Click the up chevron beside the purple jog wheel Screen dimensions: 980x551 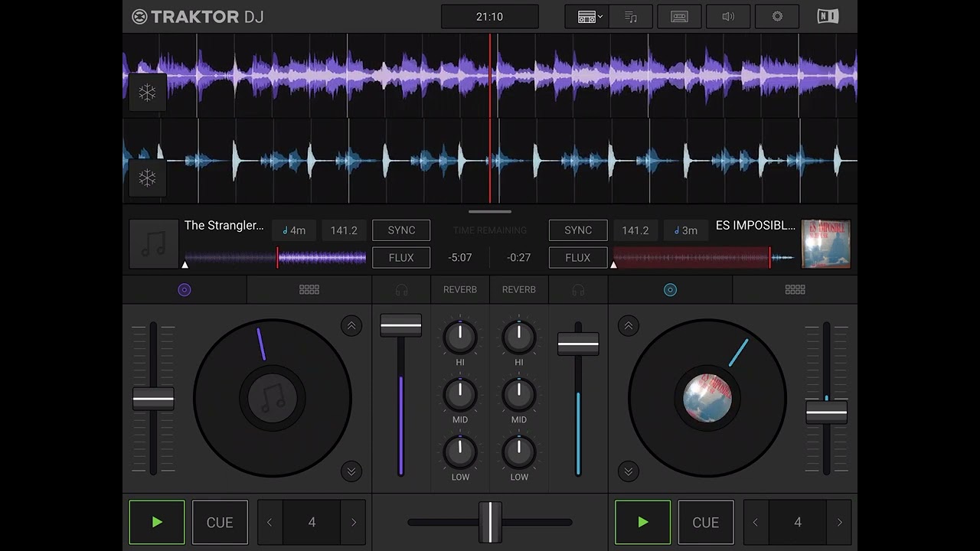click(x=351, y=326)
